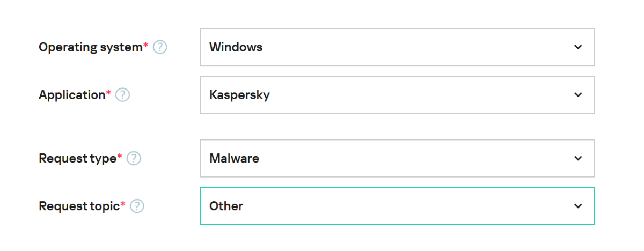Show help for Request topic

137,206
